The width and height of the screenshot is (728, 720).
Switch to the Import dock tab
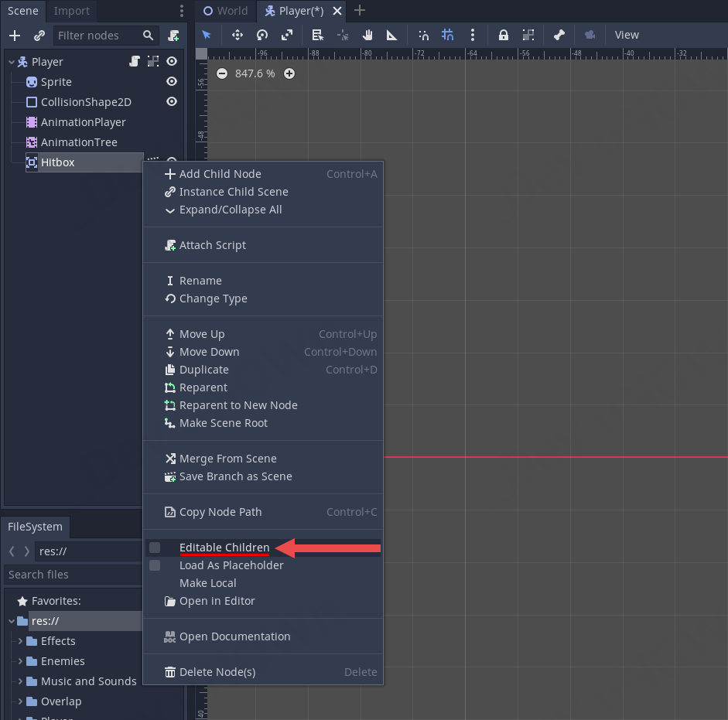point(71,11)
